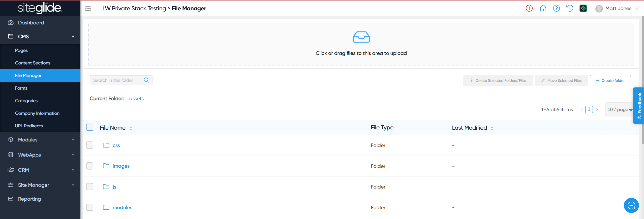The width and height of the screenshot is (644, 219).
Task: Click the search magnifier icon
Action: [x=146, y=80]
